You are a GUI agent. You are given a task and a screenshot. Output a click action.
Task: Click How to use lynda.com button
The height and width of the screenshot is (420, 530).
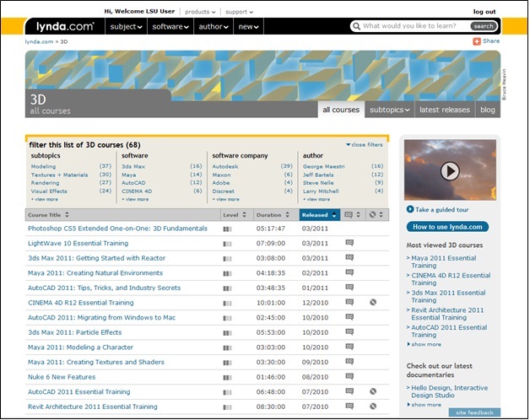pos(447,227)
